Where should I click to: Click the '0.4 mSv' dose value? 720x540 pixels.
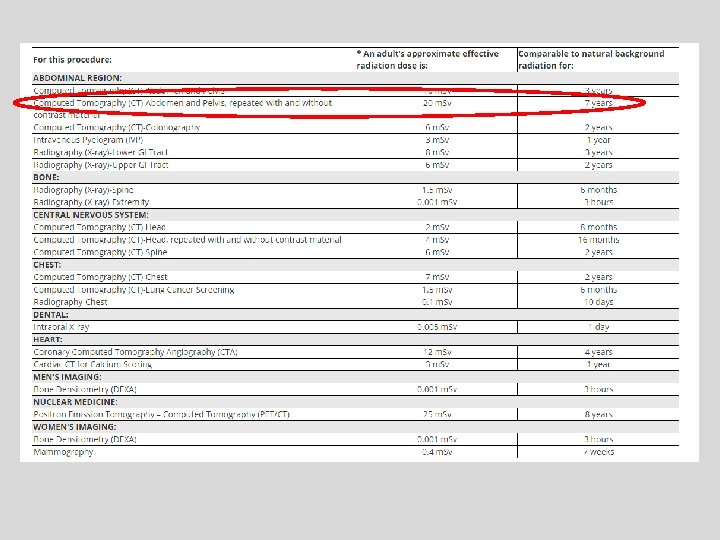(x=437, y=452)
